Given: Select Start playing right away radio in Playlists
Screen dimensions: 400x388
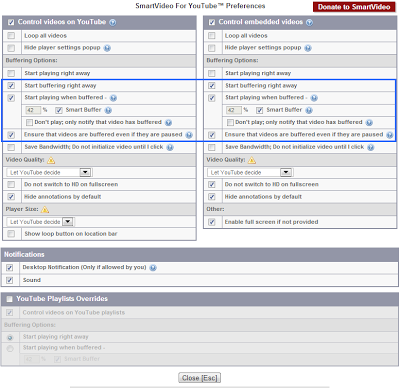Looking at the screenshot, I should click(10, 337).
